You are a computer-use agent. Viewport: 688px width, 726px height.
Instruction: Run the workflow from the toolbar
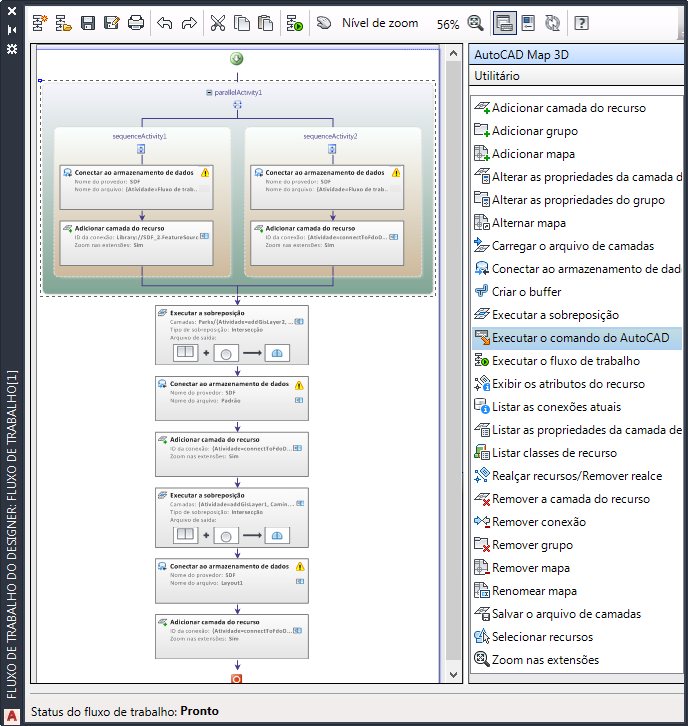click(x=294, y=23)
